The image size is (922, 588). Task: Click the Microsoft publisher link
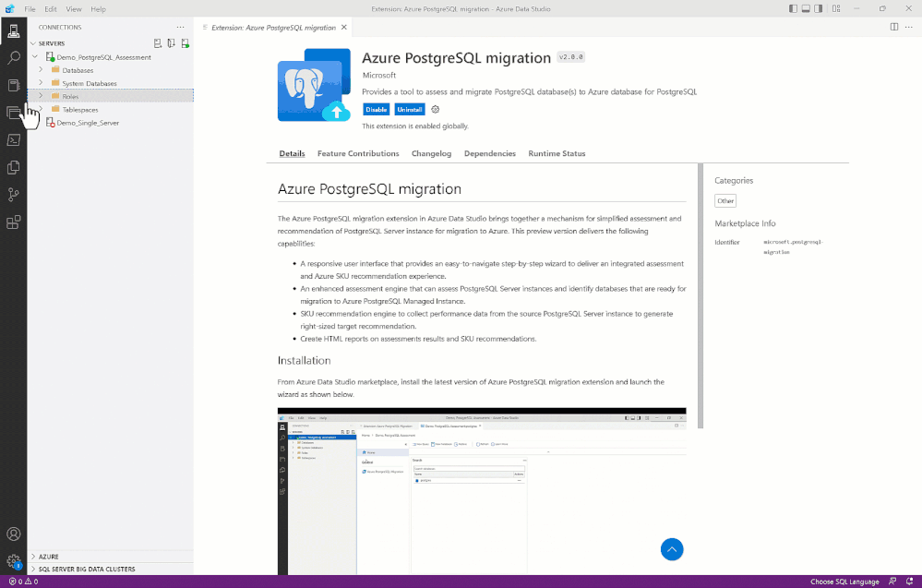[x=378, y=76]
